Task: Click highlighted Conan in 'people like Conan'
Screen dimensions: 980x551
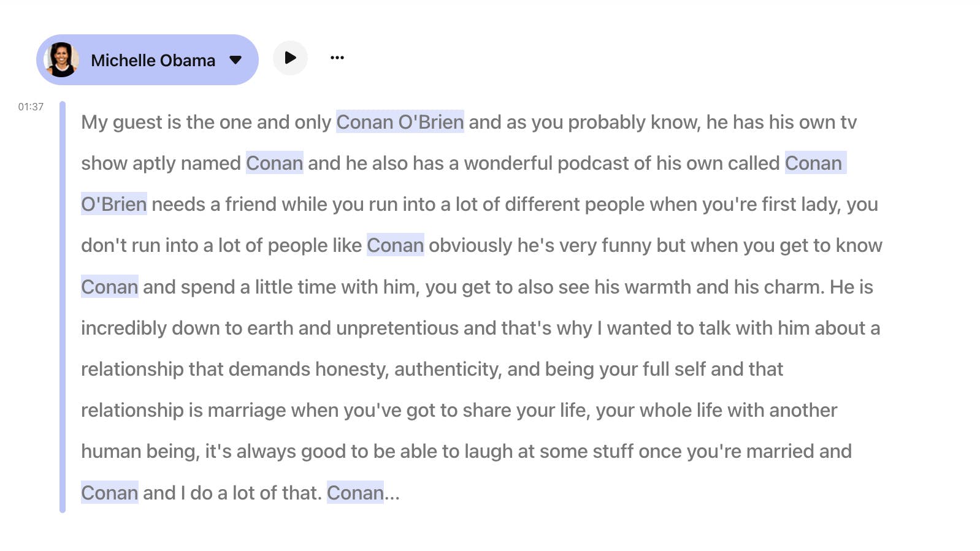Action: coord(394,245)
